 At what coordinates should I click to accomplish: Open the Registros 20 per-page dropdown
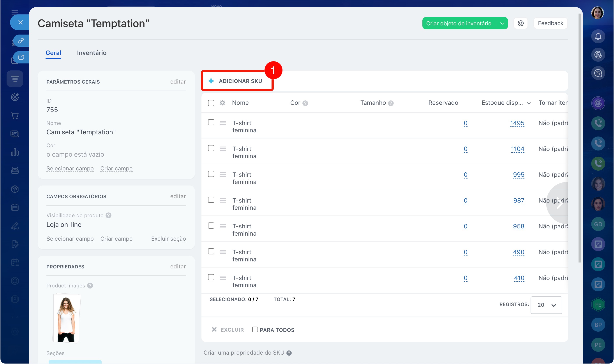tap(546, 305)
